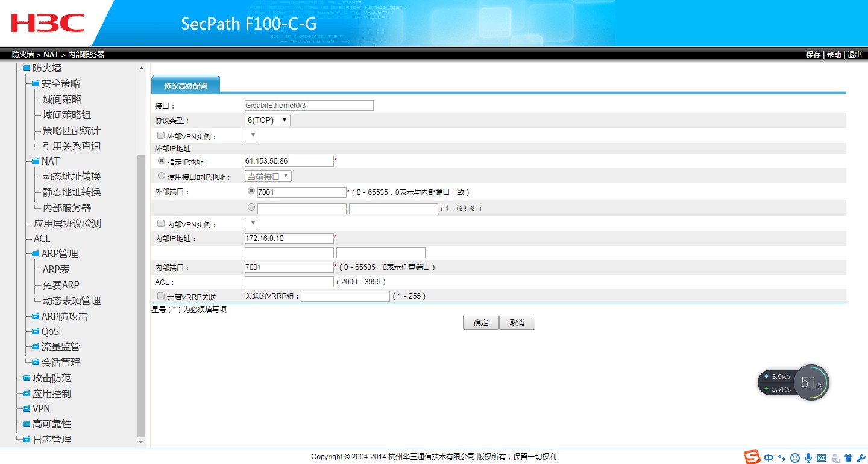Image resolution: width=868 pixels, height=464 pixels.
Task: Click the 外部端口 field containing 7001
Action: 301,192
